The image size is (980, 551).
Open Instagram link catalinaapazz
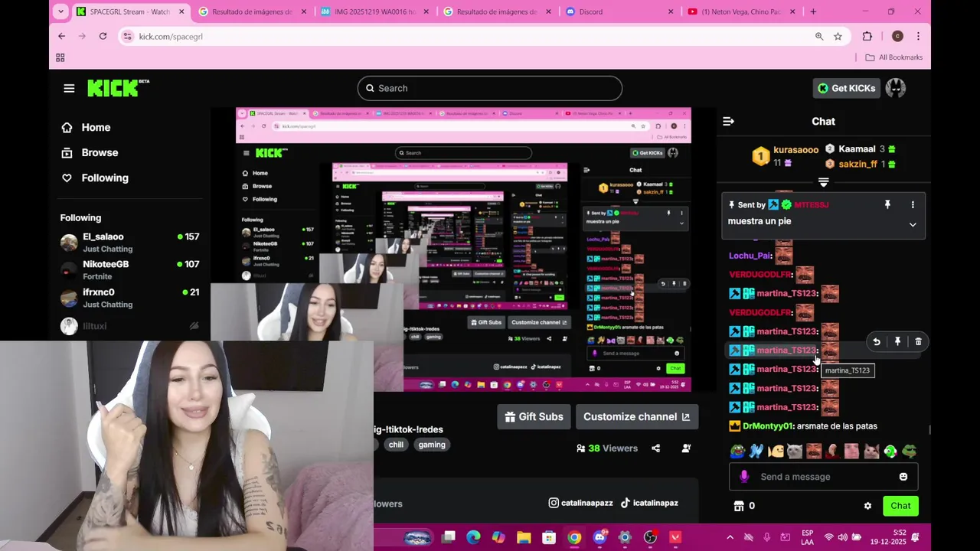581,503
